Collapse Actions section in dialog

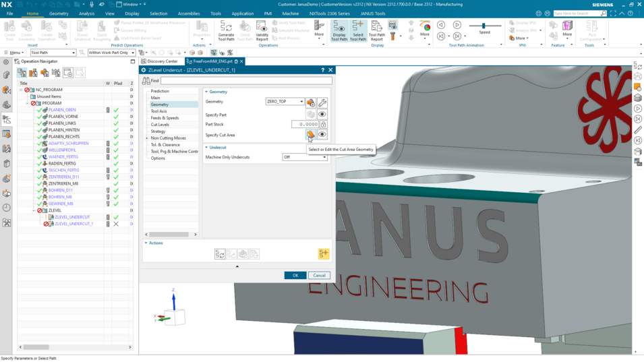146,243
